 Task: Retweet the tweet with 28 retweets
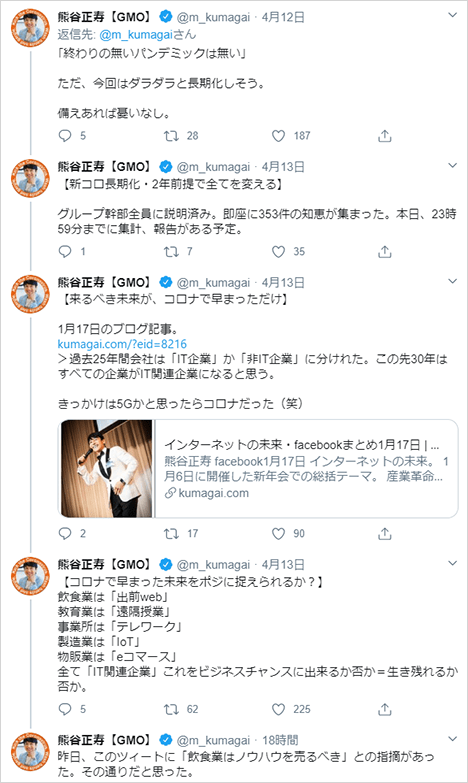tap(172, 136)
